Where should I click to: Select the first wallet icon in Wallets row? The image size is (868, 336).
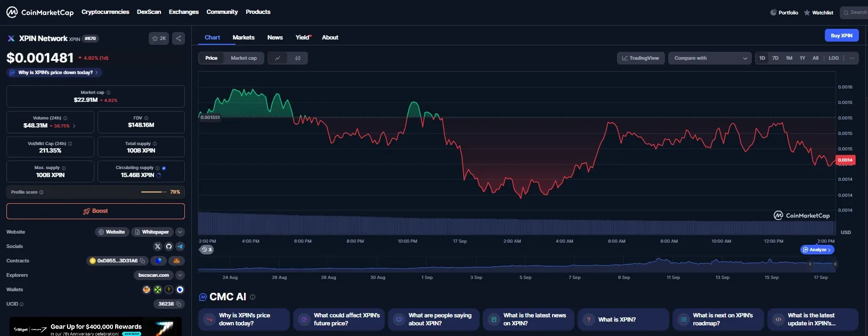(147, 290)
